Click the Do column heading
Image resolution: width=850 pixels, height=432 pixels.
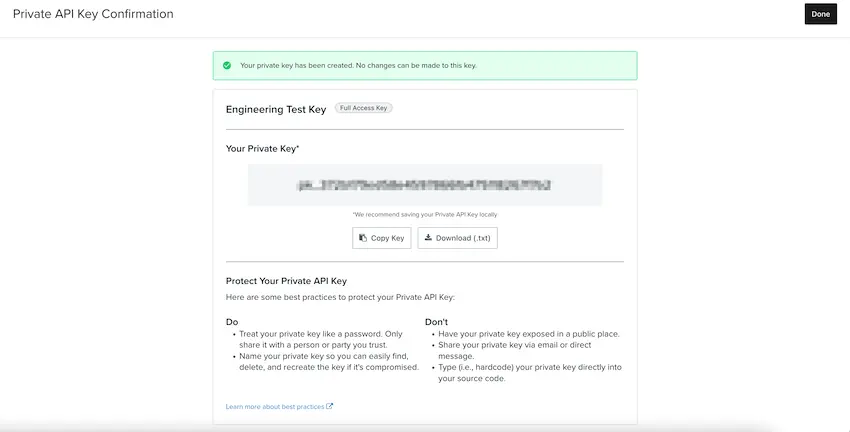(232, 322)
